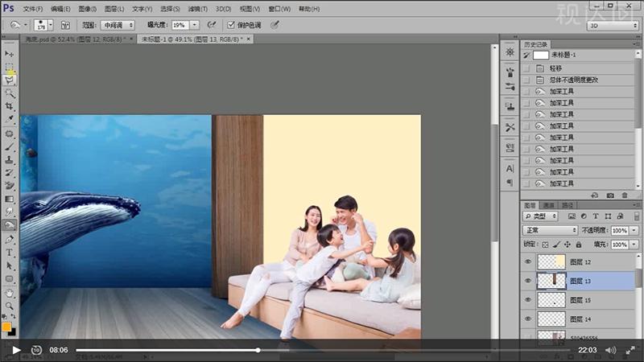Viewport: 644px width, 362px height.
Task: Hide layer 图层 14
Action: point(528,319)
